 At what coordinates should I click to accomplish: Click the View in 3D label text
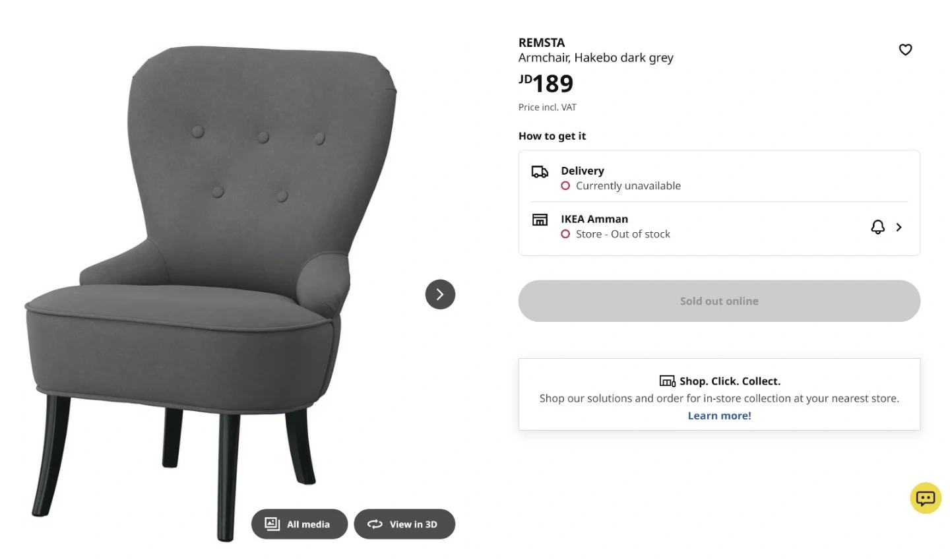point(413,524)
